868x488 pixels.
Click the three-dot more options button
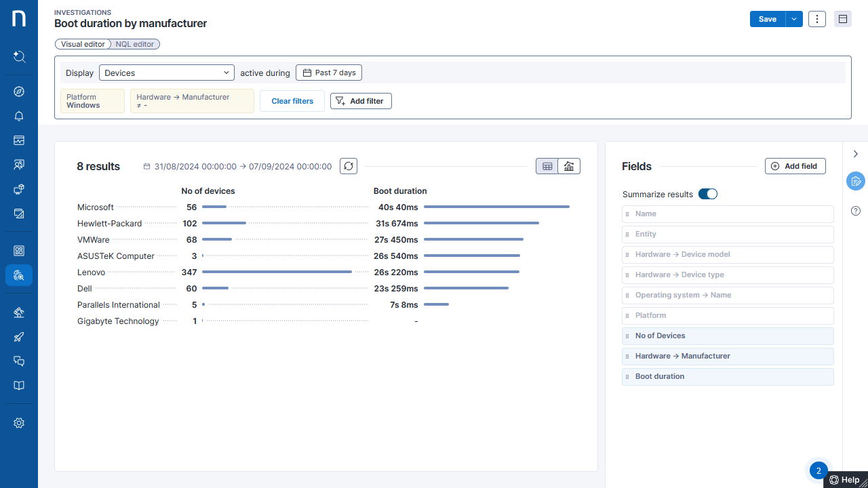pyautogui.click(x=817, y=19)
